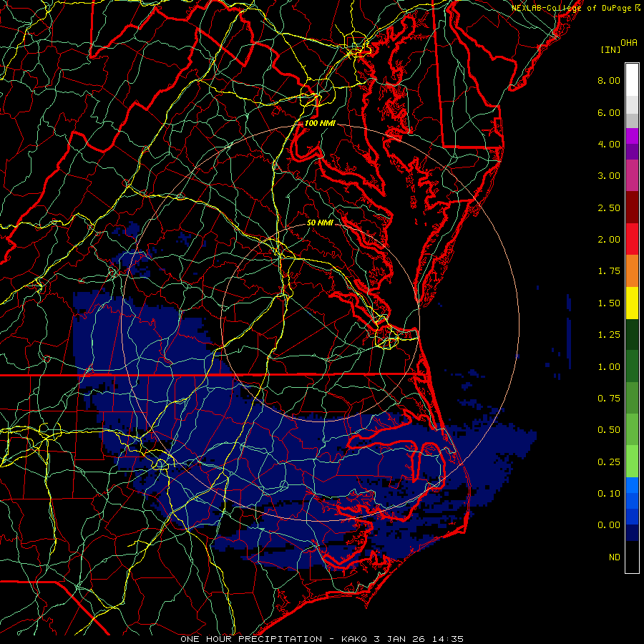Click the 8.00 legend value
The image size is (644, 644).
coord(609,80)
